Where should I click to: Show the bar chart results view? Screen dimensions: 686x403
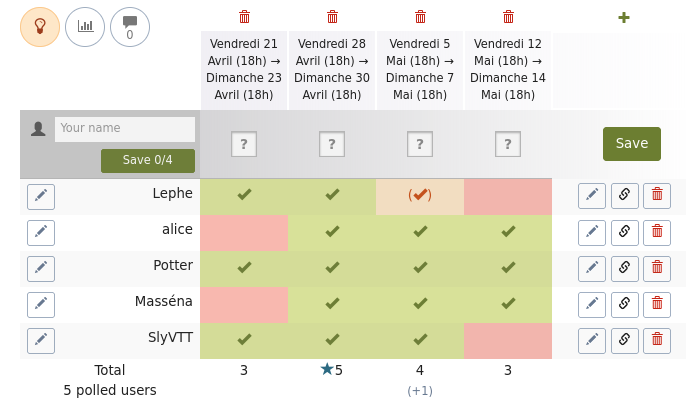[85, 27]
